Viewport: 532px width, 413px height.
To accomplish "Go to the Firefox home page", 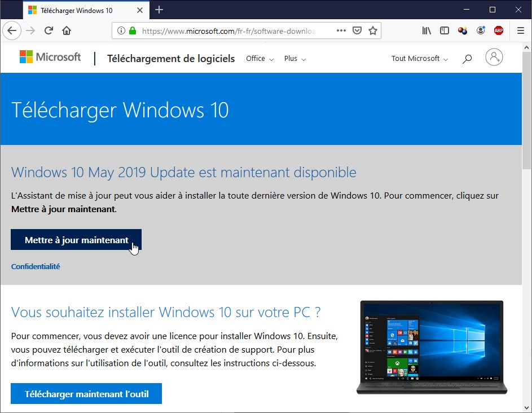I will coord(67,30).
